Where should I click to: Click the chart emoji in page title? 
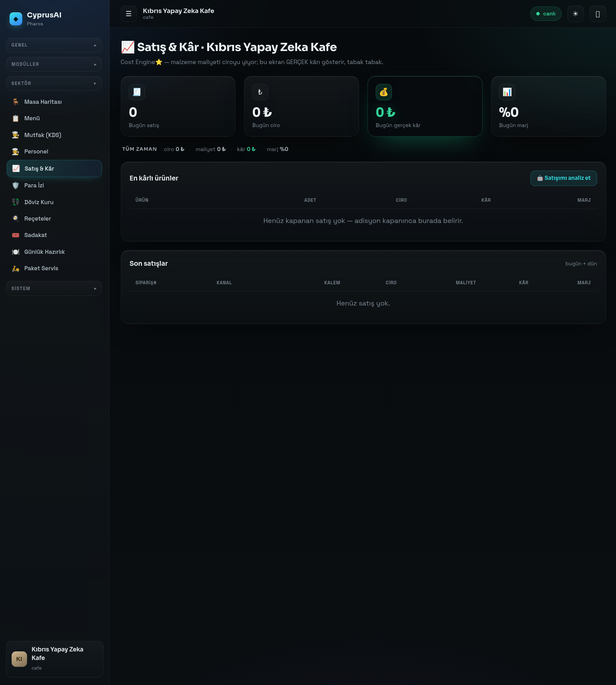coord(128,47)
